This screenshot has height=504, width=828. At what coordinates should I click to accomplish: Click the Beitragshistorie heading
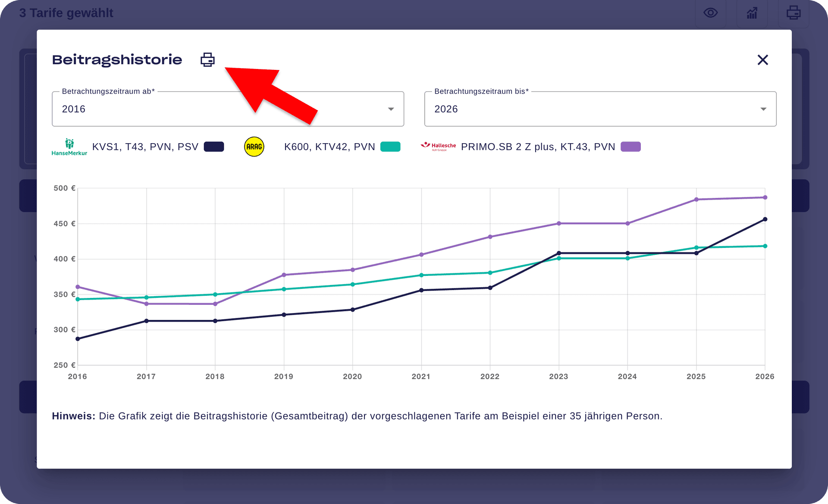point(117,59)
